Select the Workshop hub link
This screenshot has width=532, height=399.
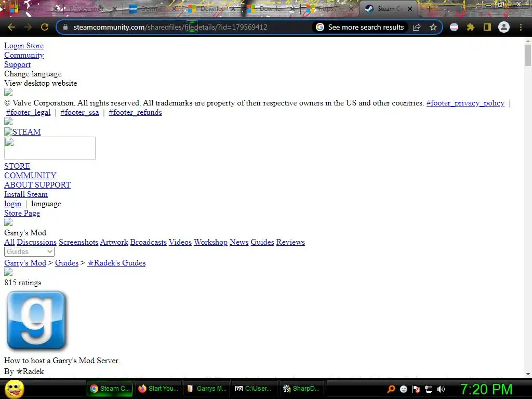click(x=210, y=242)
